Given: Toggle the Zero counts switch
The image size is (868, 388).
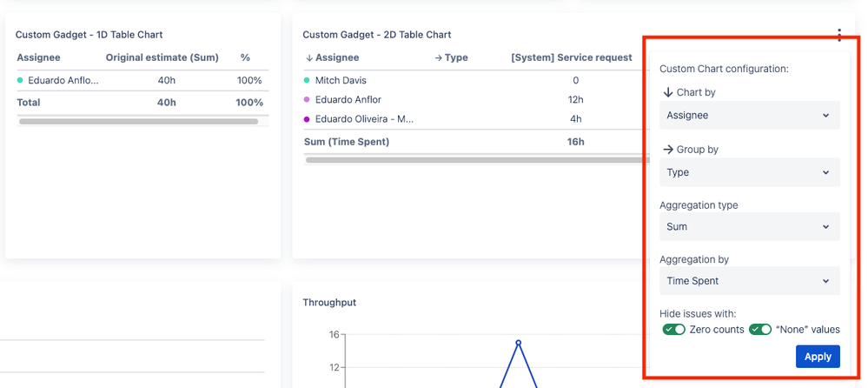Looking at the screenshot, I should coord(673,329).
